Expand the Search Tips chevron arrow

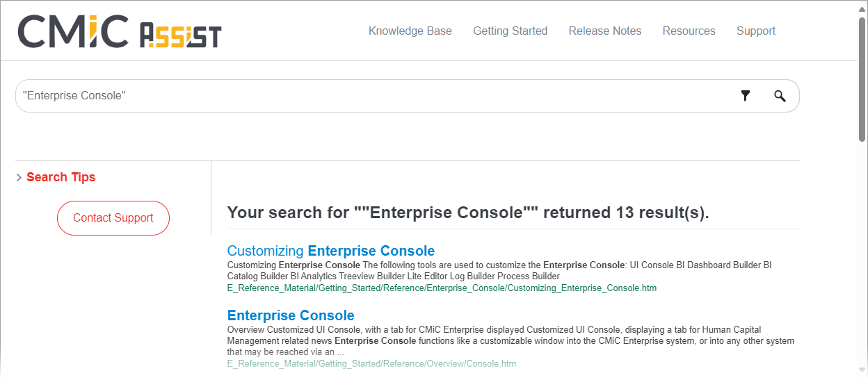[x=19, y=178]
